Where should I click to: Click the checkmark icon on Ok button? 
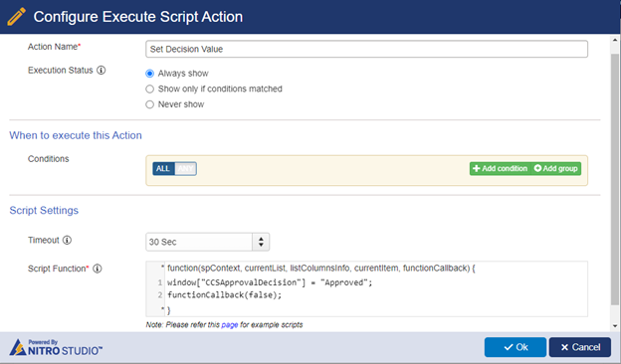point(509,347)
